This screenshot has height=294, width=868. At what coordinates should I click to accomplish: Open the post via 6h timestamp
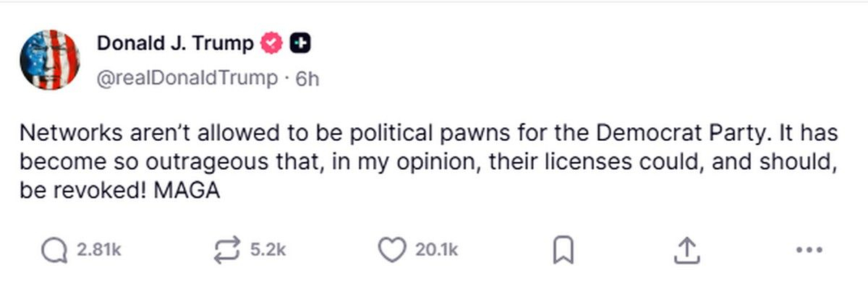(307, 78)
